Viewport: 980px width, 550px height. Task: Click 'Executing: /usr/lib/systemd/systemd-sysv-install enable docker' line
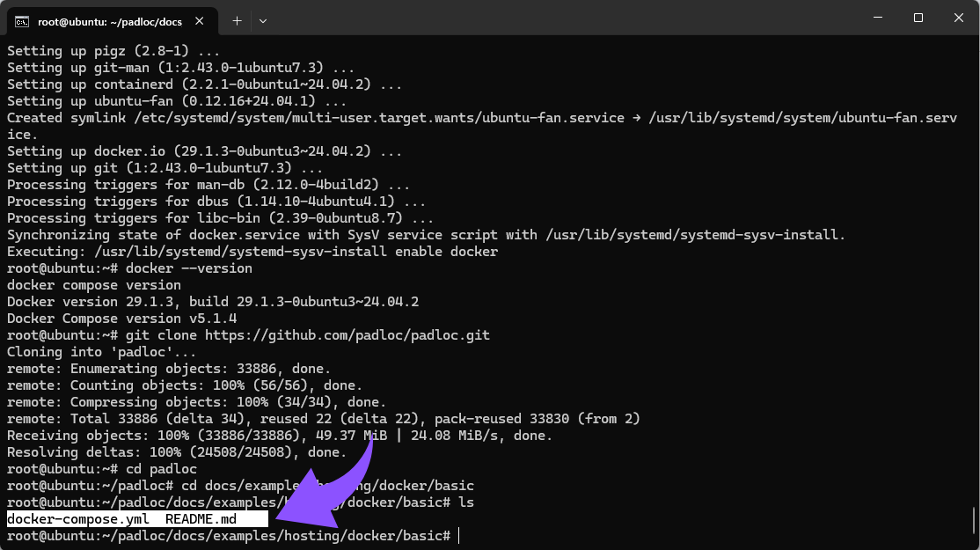[252, 252]
